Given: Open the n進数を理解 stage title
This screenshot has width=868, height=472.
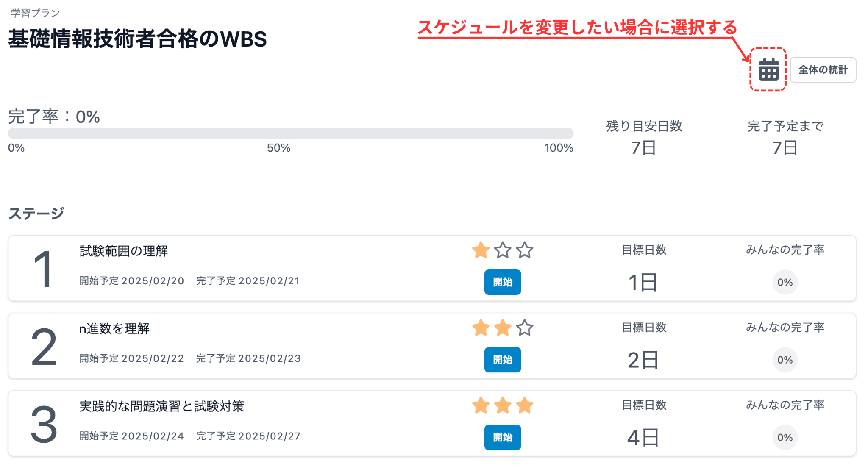Looking at the screenshot, I should click(114, 329).
